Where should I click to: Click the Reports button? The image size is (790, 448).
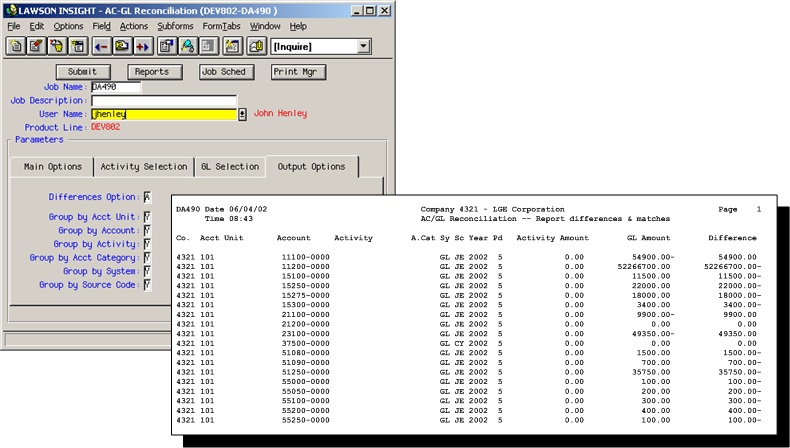(154, 72)
